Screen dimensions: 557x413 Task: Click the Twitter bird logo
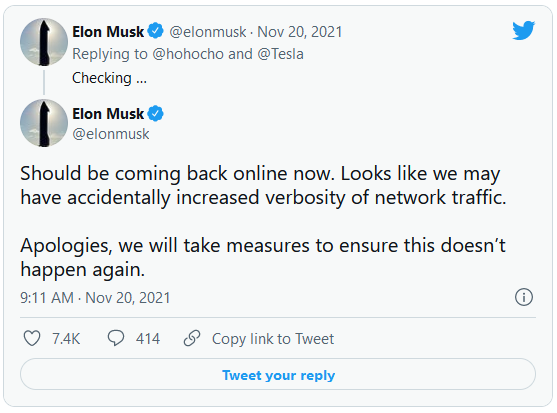point(523,31)
